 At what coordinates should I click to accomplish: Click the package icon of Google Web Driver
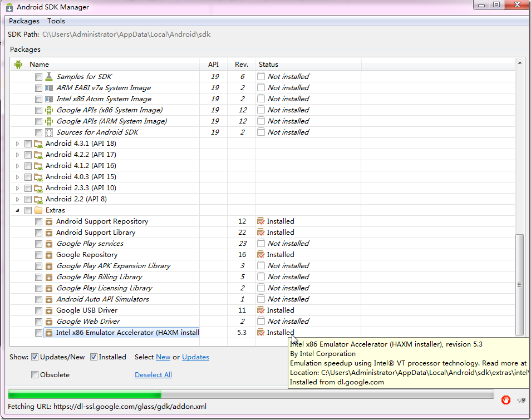pos(49,322)
